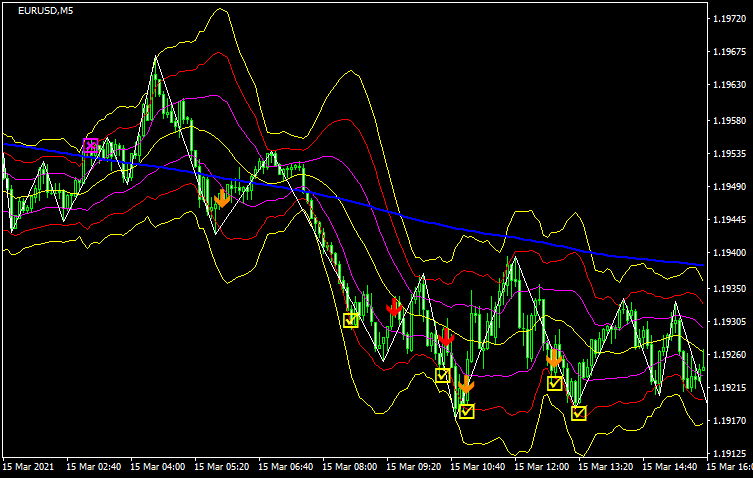Click the red down arrow just after 09:20
753x478 pixels.
394,307
